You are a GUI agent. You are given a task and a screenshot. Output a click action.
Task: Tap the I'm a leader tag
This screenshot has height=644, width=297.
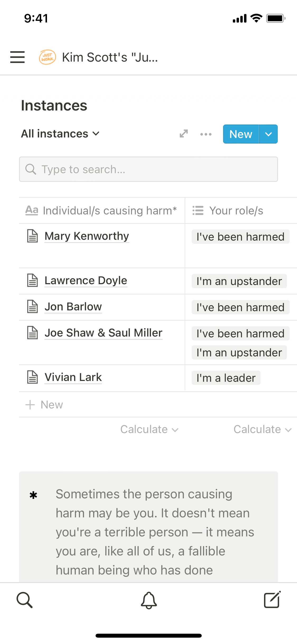226,378
